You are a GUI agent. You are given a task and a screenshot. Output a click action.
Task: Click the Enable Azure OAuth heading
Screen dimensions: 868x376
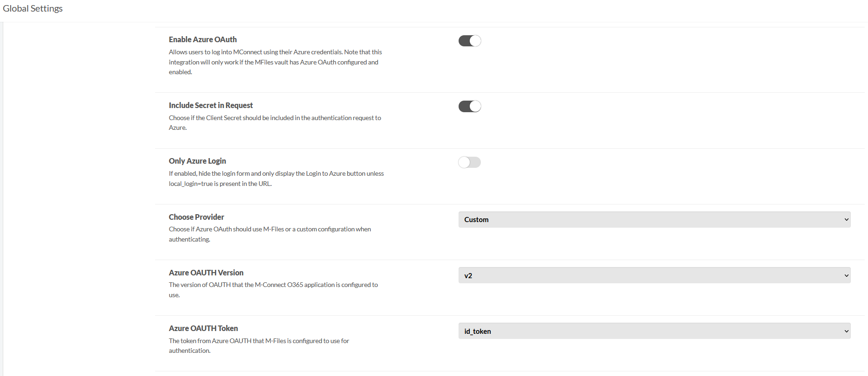(x=203, y=39)
